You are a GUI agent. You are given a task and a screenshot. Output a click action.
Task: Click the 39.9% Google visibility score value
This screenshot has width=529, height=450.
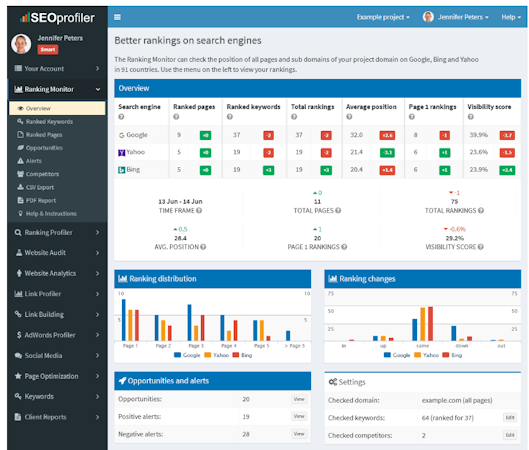click(478, 135)
